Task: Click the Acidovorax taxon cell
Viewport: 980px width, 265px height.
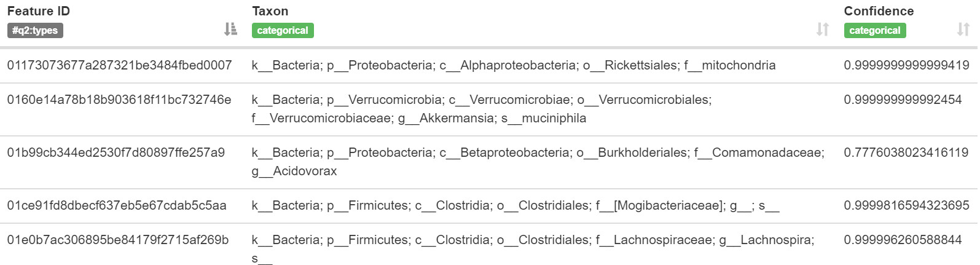Action: [538, 162]
